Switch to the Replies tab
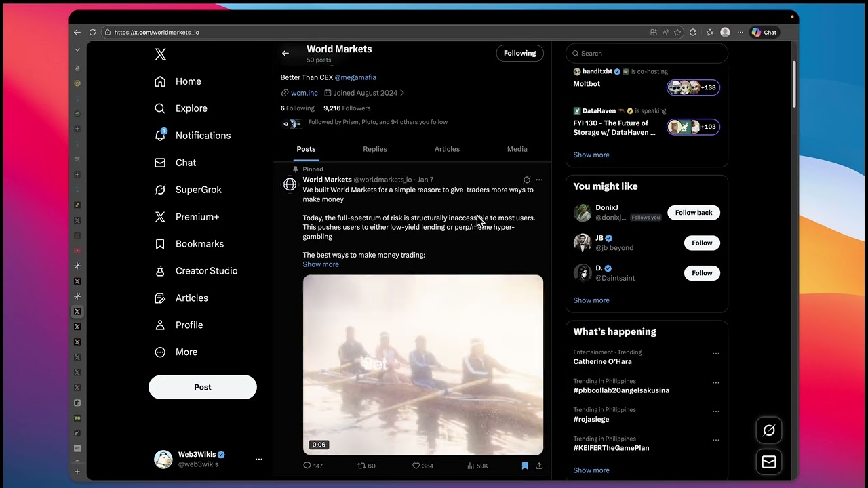Viewport: 868px width, 488px height. [x=375, y=149]
